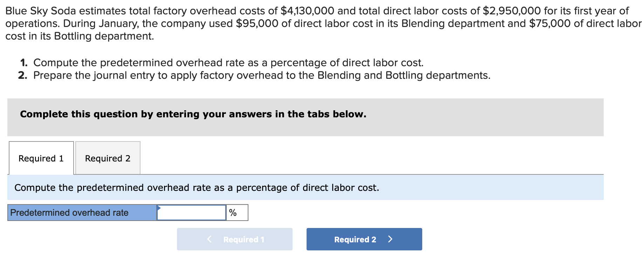The height and width of the screenshot is (263, 644).
Task: Click the $2,950,000 direct labor figure
Action: (512, 11)
